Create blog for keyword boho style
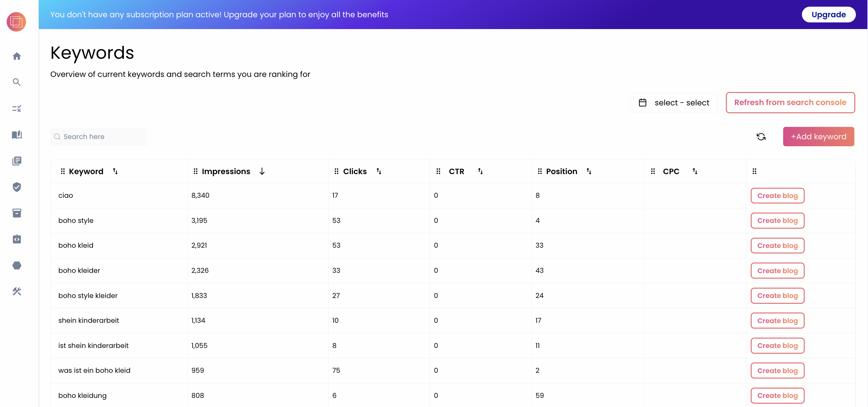 coord(777,220)
